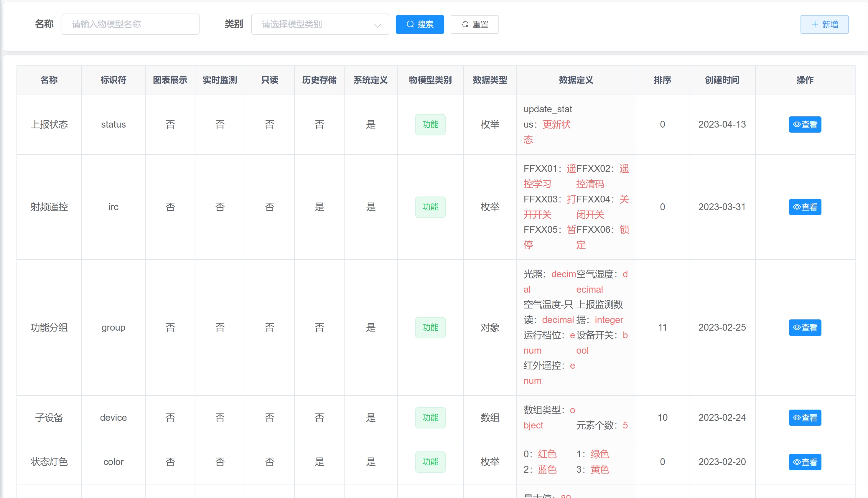Viewport: 868px width, 498px height.
Task: Click the 排序 column header
Action: 662,80
